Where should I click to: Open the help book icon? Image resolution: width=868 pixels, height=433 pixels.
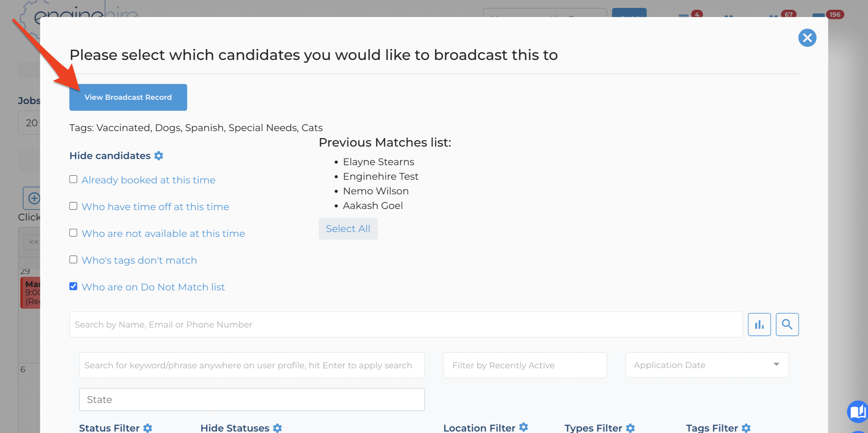[x=857, y=411]
